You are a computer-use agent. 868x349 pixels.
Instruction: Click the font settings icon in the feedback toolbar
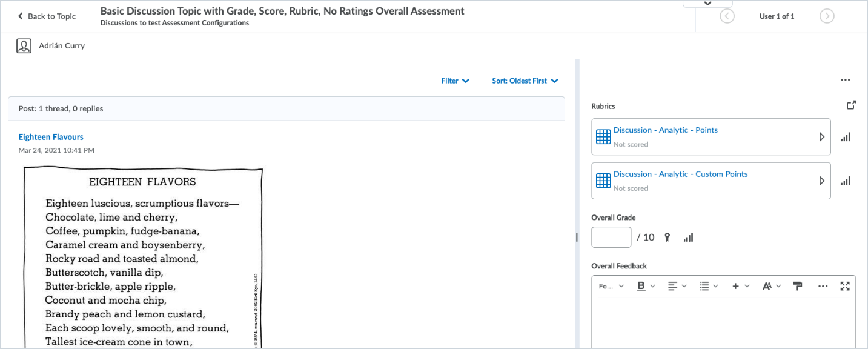pyautogui.click(x=767, y=285)
